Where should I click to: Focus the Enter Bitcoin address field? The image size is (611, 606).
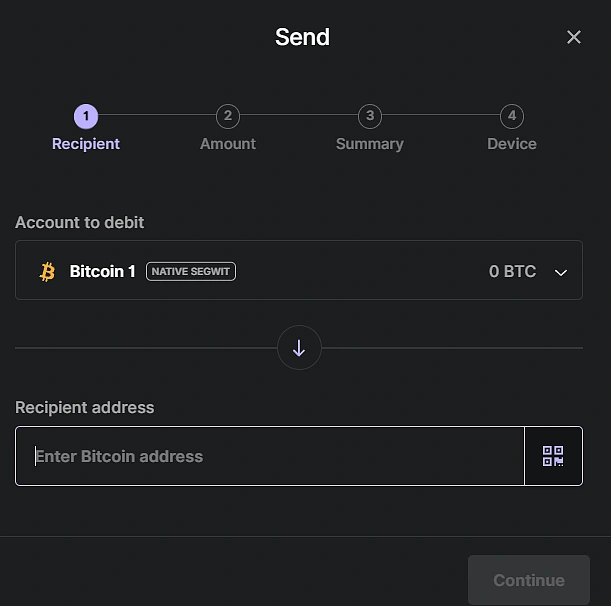point(270,456)
